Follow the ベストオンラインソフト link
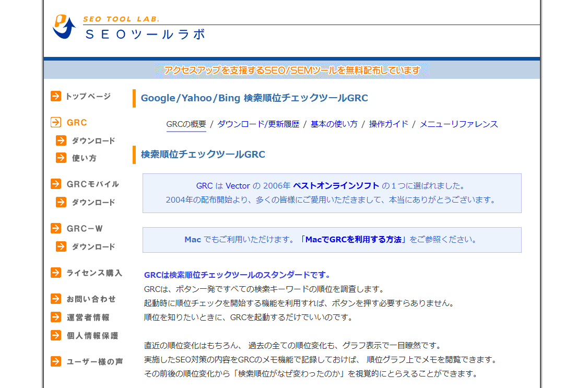The height and width of the screenshot is (388, 588). coord(336,185)
